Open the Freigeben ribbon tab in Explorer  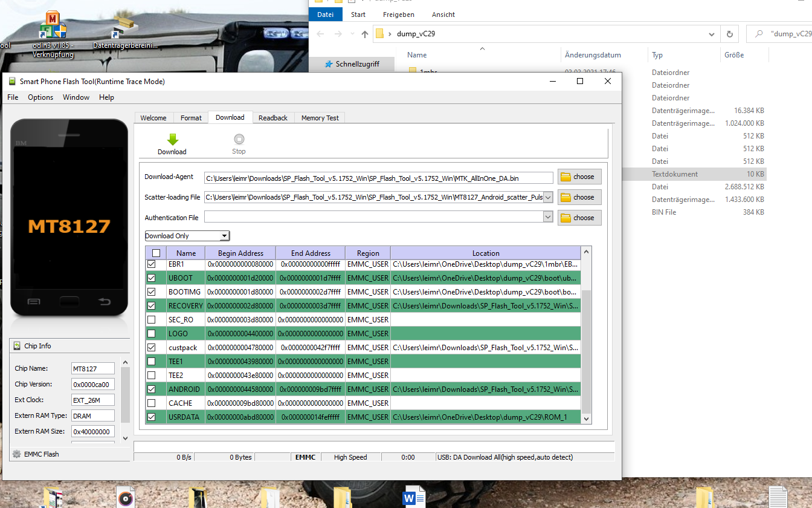click(x=399, y=15)
